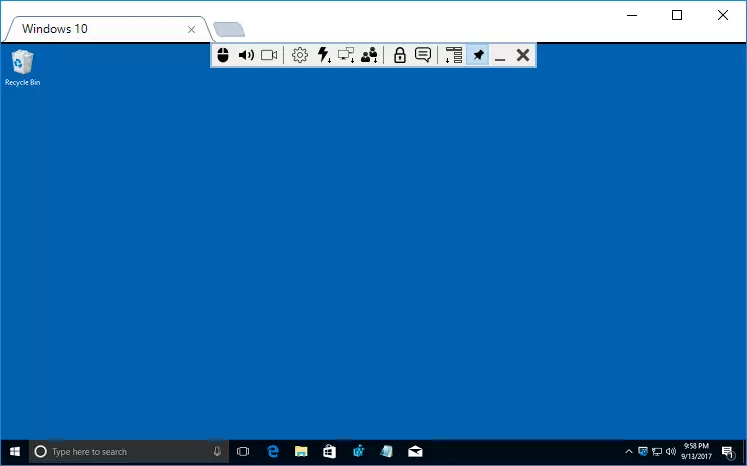Click the video camera icon in toolbar
747x466 pixels.
(x=269, y=56)
